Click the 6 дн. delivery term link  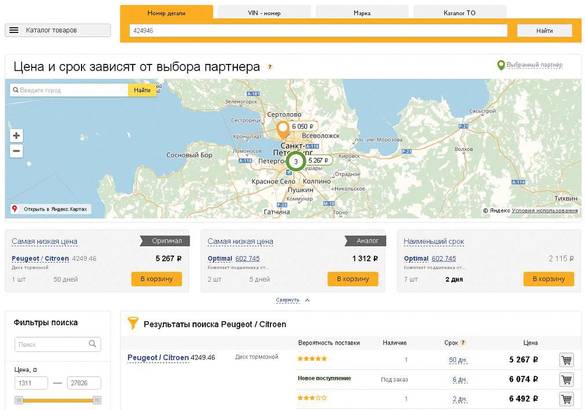point(460,380)
